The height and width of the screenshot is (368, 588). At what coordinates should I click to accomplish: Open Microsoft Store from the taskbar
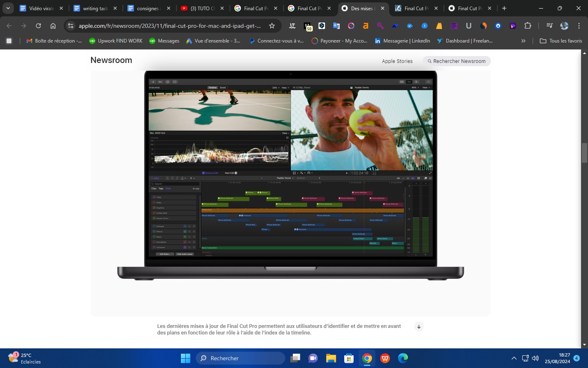(x=349, y=358)
